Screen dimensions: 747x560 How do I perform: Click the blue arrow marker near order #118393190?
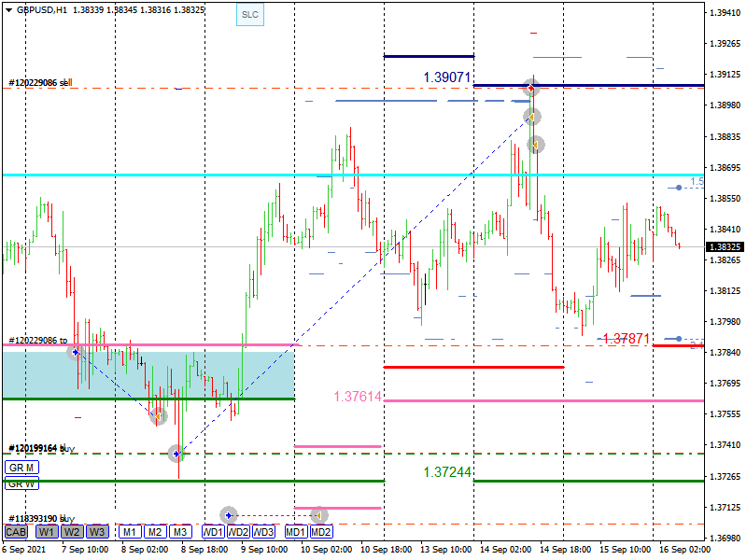229,514
